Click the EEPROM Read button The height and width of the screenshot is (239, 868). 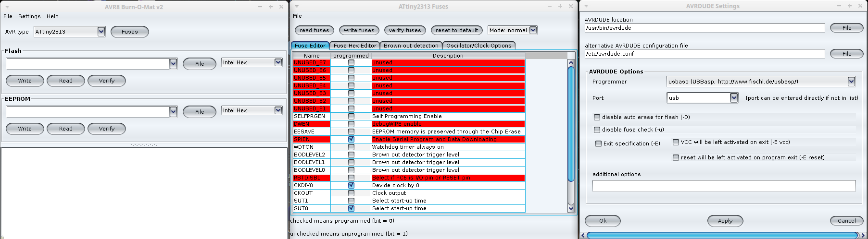click(66, 129)
